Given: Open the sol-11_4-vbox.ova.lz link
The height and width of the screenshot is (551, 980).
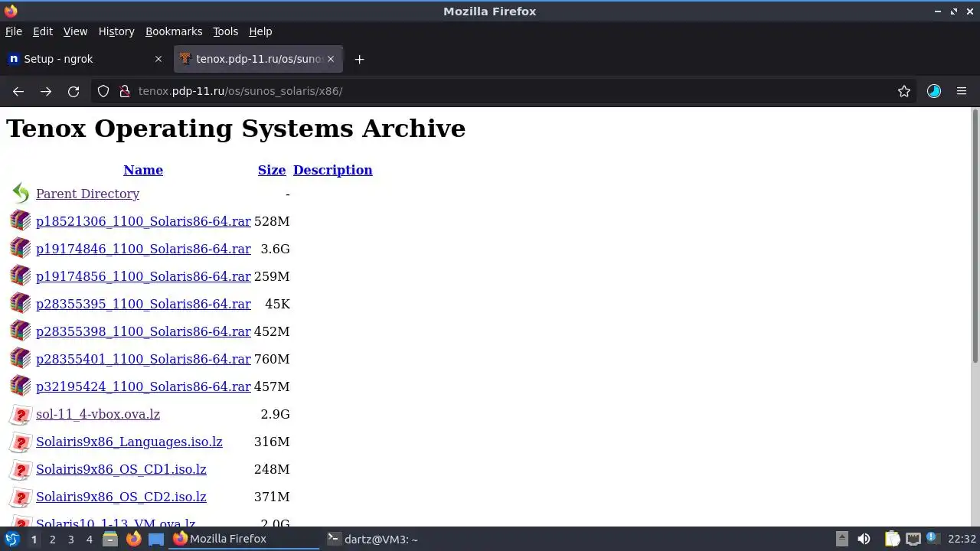Looking at the screenshot, I should tap(98, 414).
